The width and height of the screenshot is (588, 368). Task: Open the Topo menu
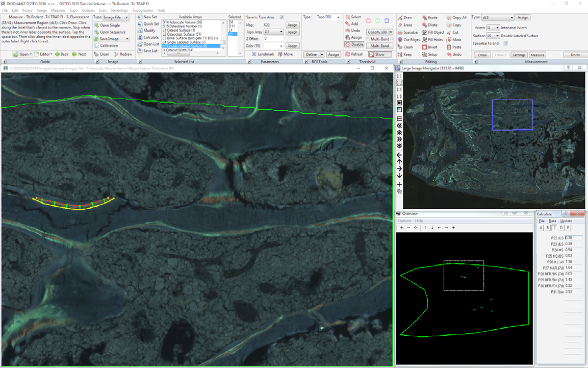(x=73, y=11)
